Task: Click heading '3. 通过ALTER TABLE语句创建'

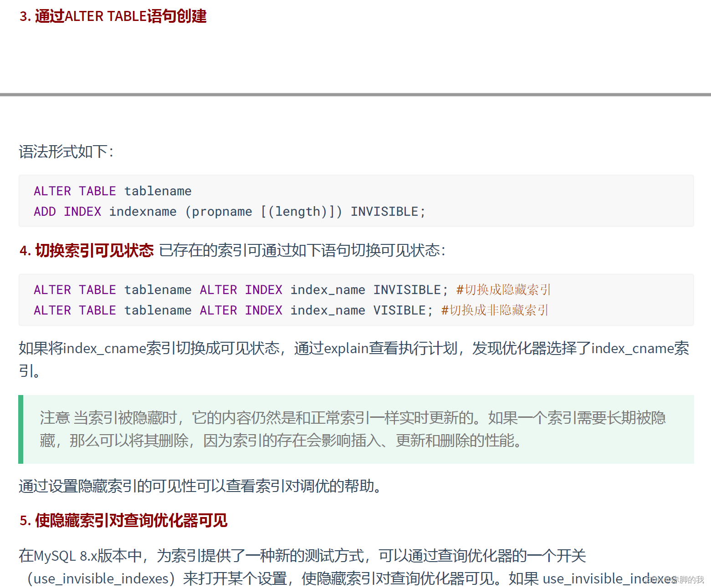Action: pyautogui.click(x=113, y=16)
